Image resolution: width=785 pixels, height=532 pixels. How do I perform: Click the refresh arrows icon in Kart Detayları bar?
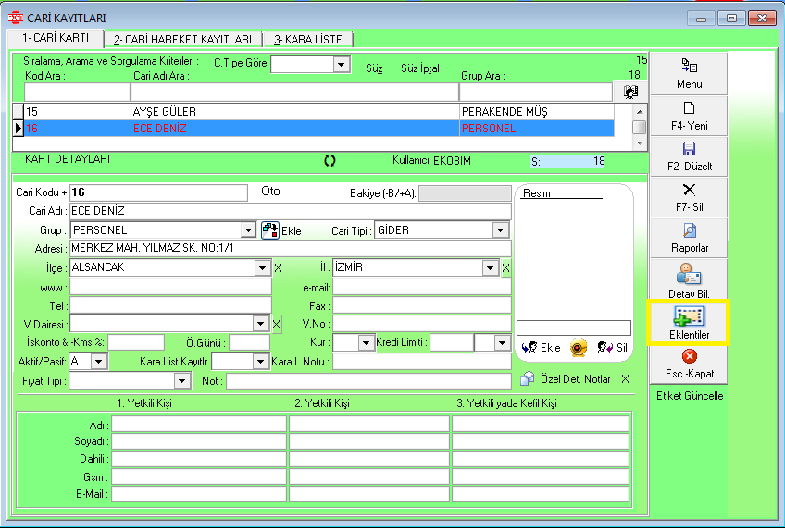point(330,161)
